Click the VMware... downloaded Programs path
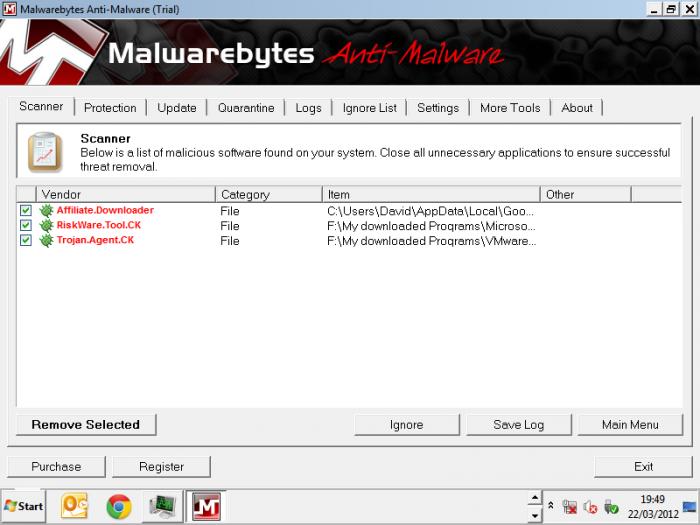Screen dimensions: 700x525 pos(431,242)
